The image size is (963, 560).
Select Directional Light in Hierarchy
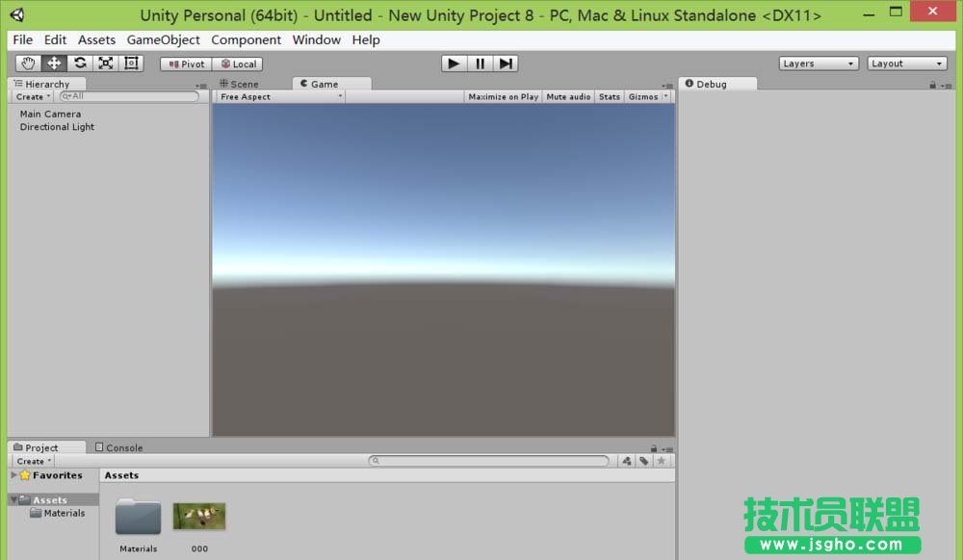(57, 127)
